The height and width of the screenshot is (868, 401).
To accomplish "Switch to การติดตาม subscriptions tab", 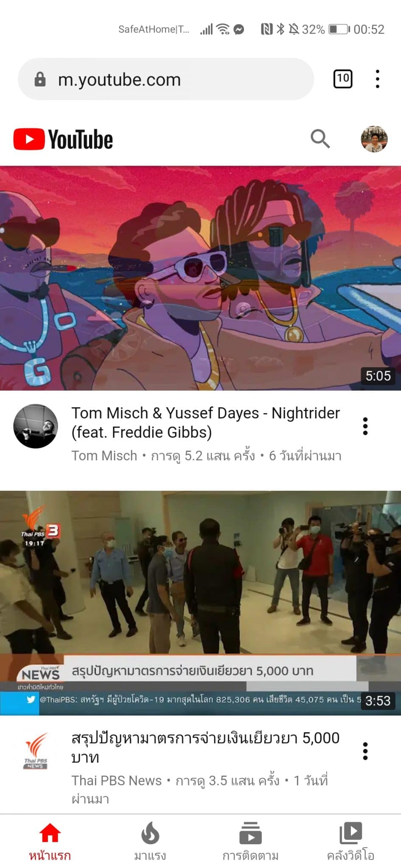I will point(250,841).
